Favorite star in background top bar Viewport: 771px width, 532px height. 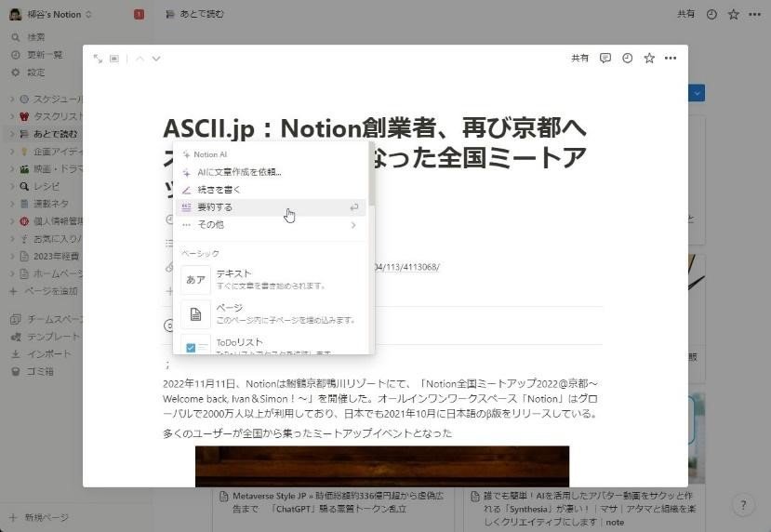[x=733, y=14]
